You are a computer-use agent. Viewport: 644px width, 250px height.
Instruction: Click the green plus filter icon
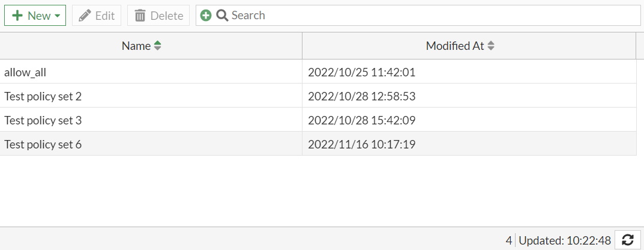pyautogui.click(x=206, y=16)
